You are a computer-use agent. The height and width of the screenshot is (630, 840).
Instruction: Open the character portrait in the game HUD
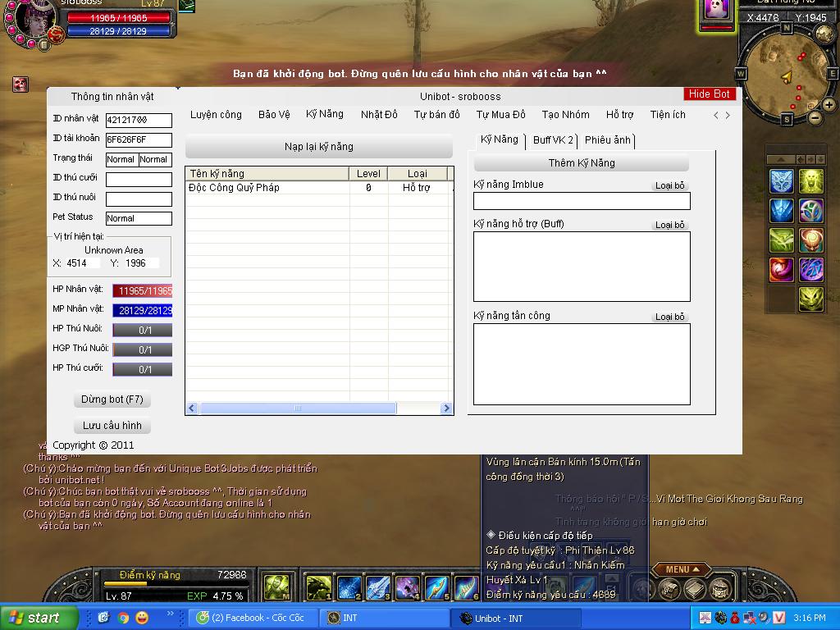coord(34,18)
